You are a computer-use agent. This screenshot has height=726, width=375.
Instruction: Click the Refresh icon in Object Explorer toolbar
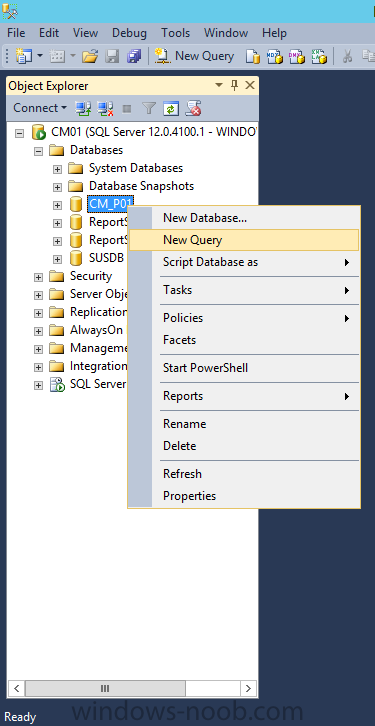point(171,108)
